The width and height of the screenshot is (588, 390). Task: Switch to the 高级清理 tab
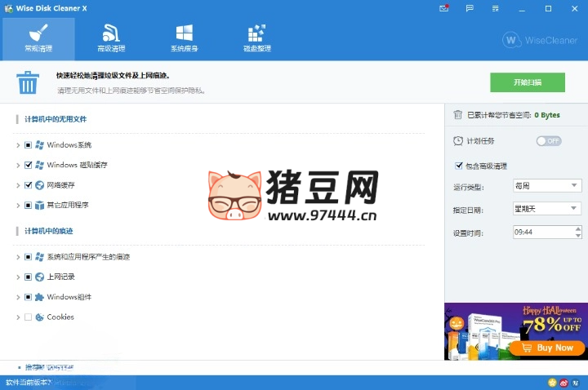pos(111,38)
